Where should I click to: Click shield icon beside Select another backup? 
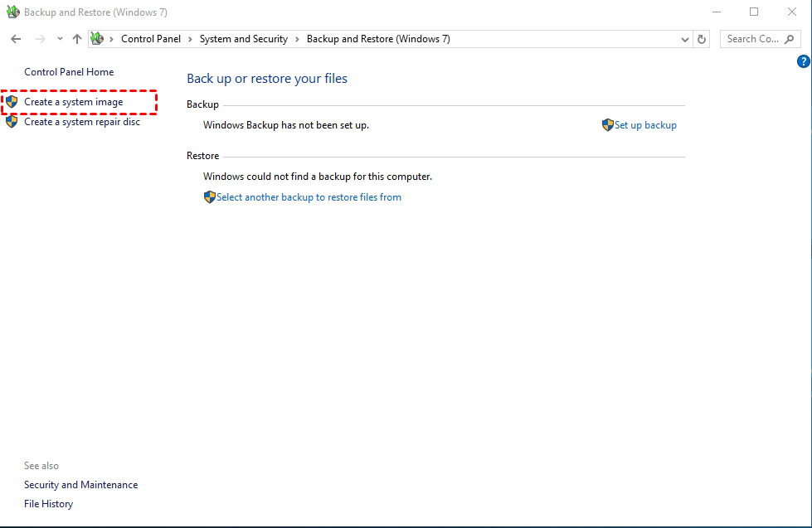209,197
